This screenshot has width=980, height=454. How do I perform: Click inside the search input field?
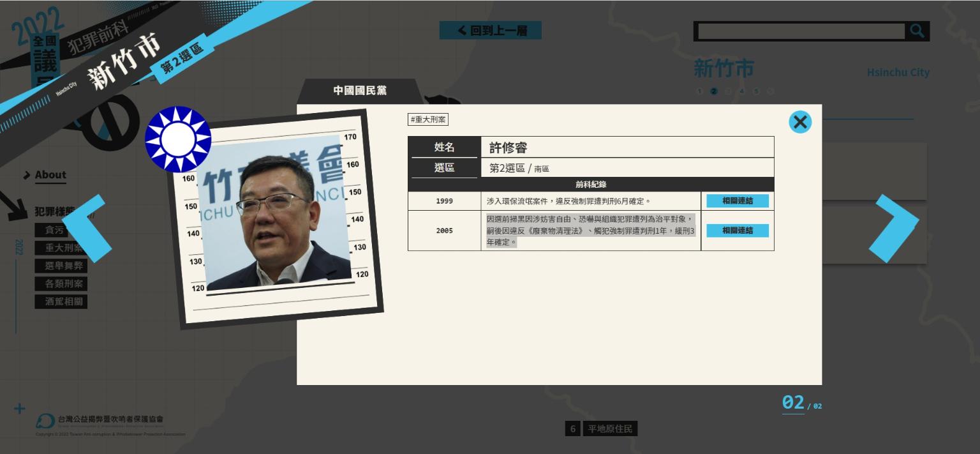coord(801,31)
